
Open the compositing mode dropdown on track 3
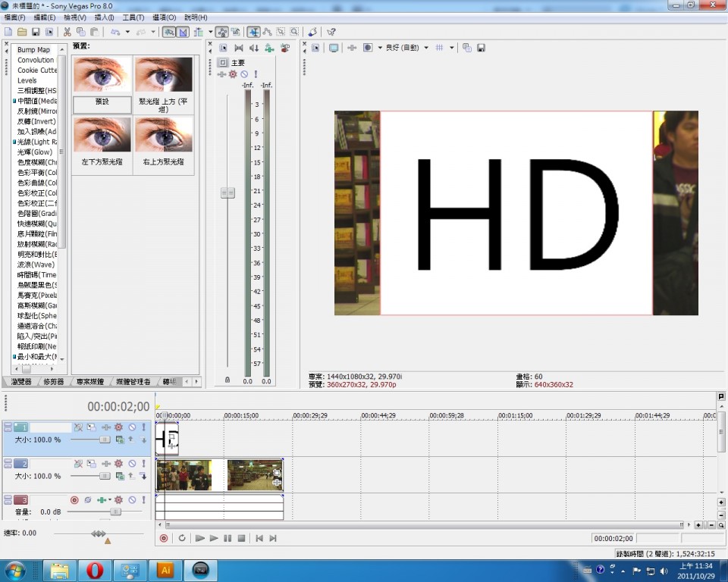[109, 499]
